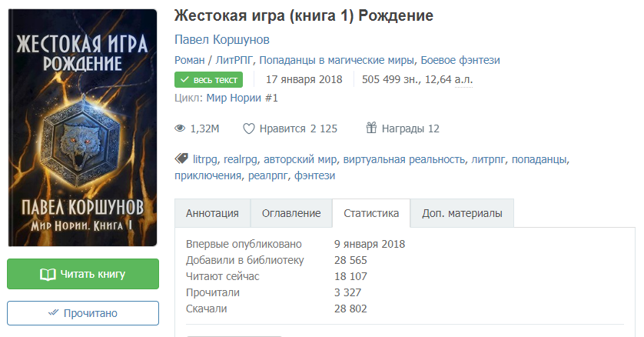Click the heart icon to like the book

click(248, 128)
